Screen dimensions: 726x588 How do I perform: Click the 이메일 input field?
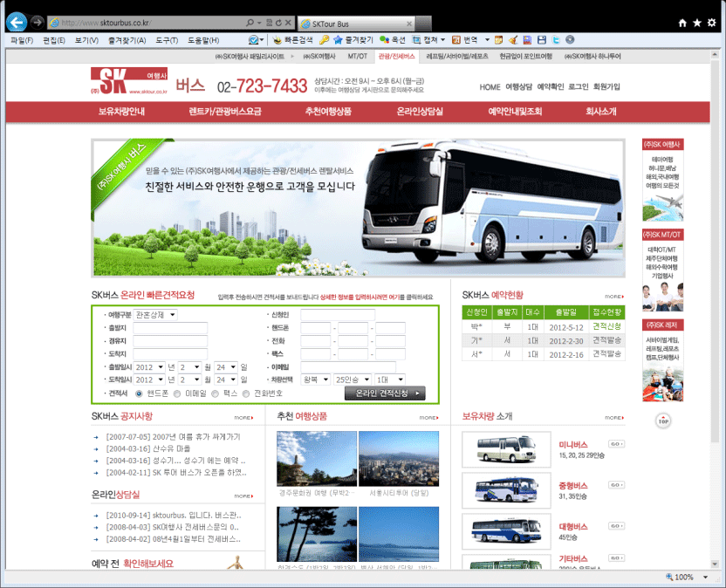(x=348, y=367)
